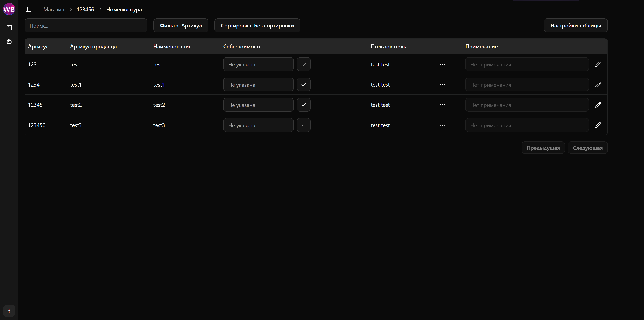Open Настройки таблицы menu
644x320 pixels.
point(575,26)
